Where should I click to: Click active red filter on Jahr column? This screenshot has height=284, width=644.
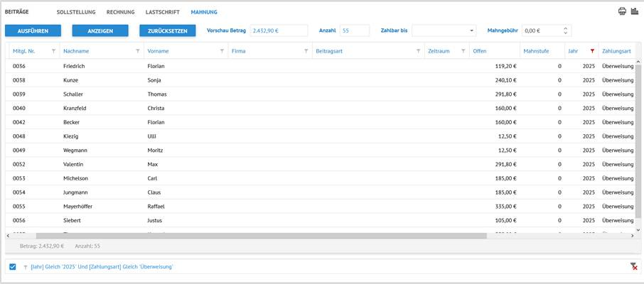click(592, 51)
